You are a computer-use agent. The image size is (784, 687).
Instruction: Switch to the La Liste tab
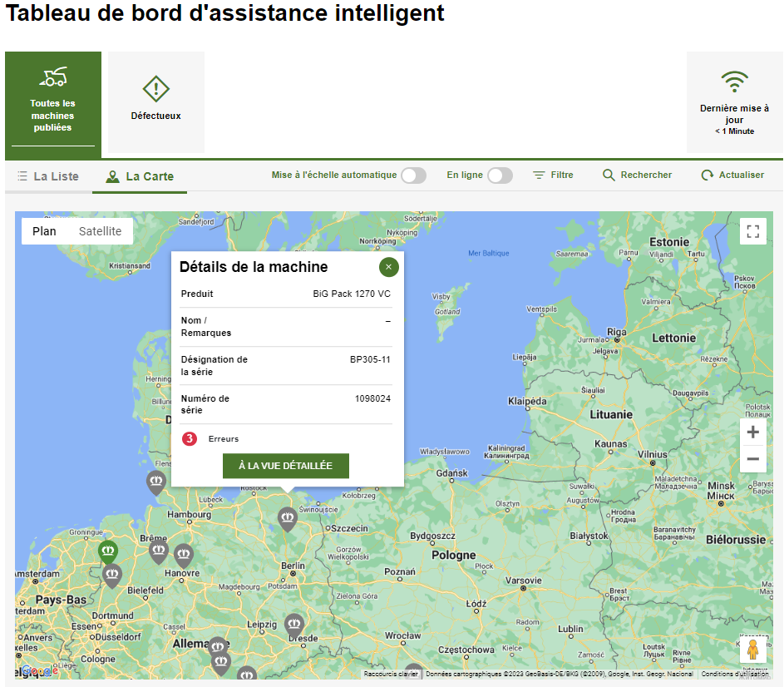point(48,176)
